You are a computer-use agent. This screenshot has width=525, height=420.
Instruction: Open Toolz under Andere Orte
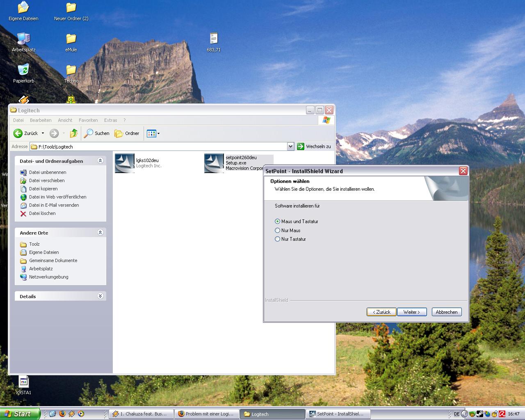coord(34,244)
